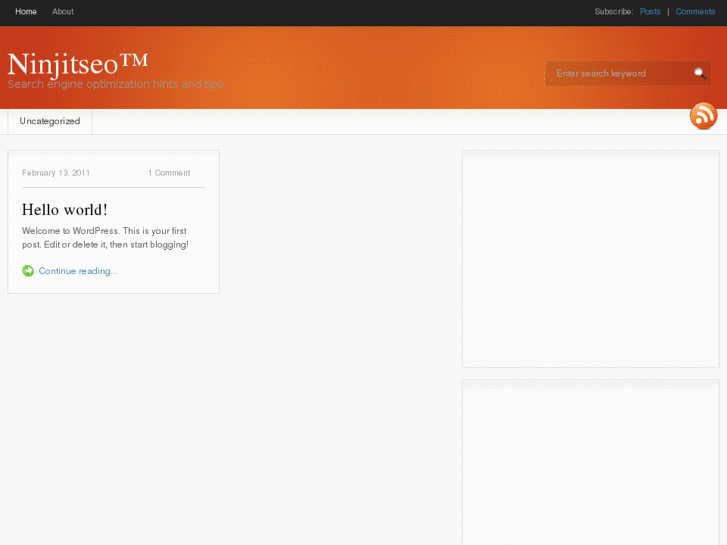Click the site tagline about optimization hints
The height and width of the screenshot is (545, 727).
[x=115, y=84]
